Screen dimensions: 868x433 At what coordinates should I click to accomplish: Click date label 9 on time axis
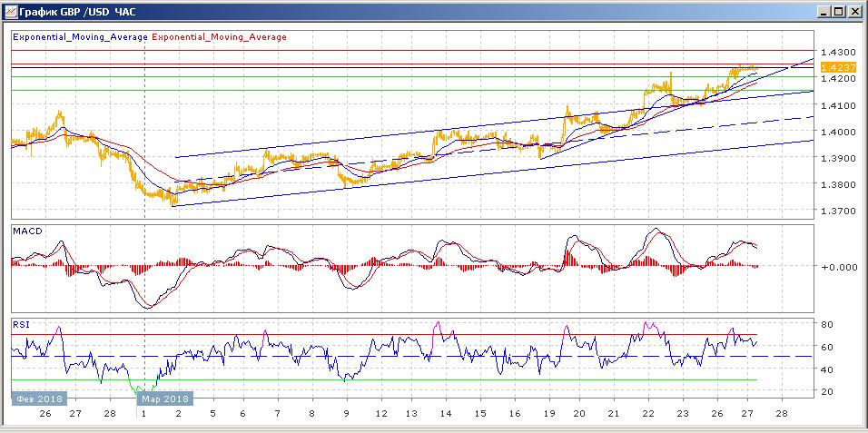point(347,414)
